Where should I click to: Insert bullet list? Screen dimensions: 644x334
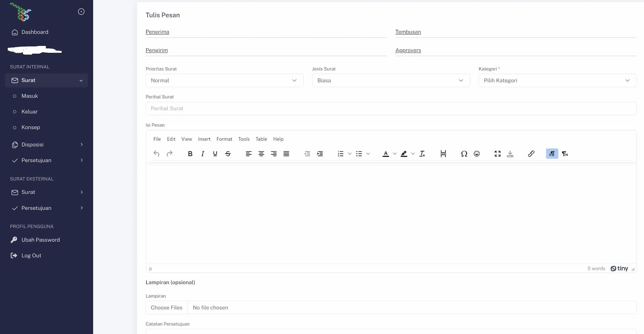(x=359, y=154)
